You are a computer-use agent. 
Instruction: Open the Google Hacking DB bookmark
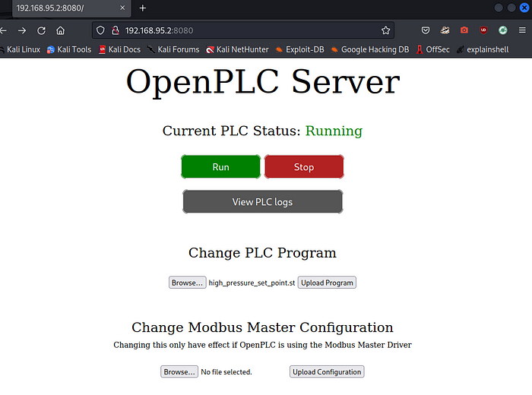point(370,49)
